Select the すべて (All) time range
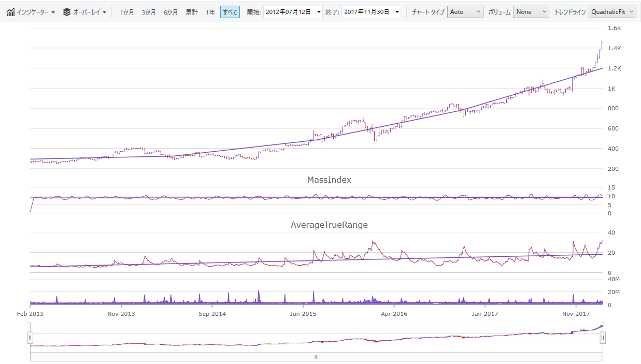641x364 pixels. click(x=230, y=11)
